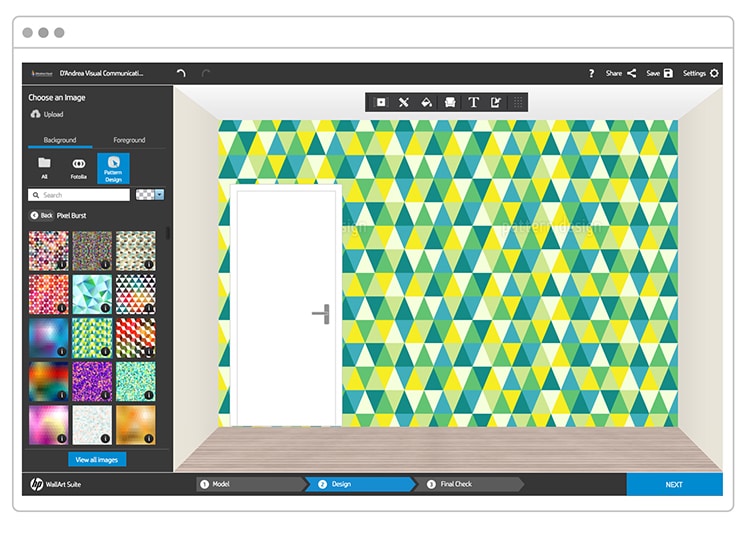Show info for the light blue polygon thumbnail
Image resolution: width=750 pixels, height=536 pixels.
point(105,308)
